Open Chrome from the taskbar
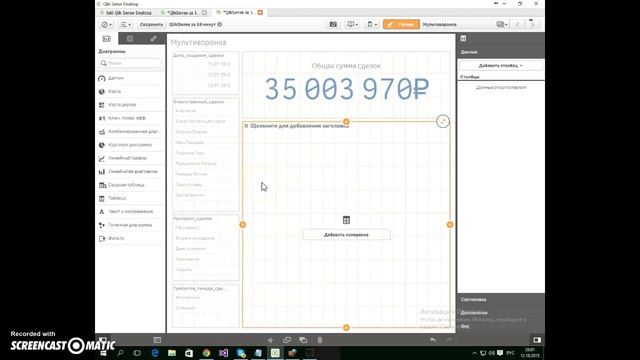 [206, 353]
